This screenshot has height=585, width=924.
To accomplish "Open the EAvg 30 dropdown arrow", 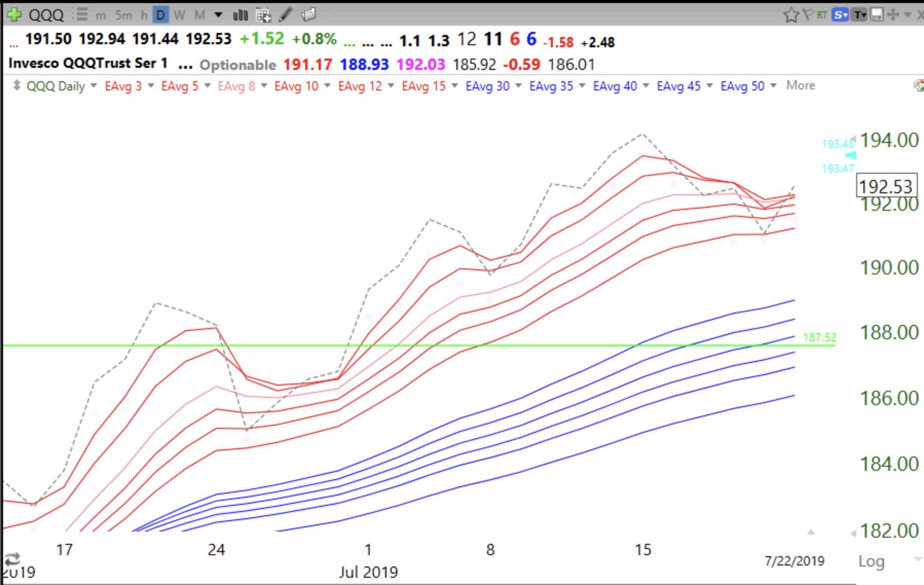I will tap(518, 86).
